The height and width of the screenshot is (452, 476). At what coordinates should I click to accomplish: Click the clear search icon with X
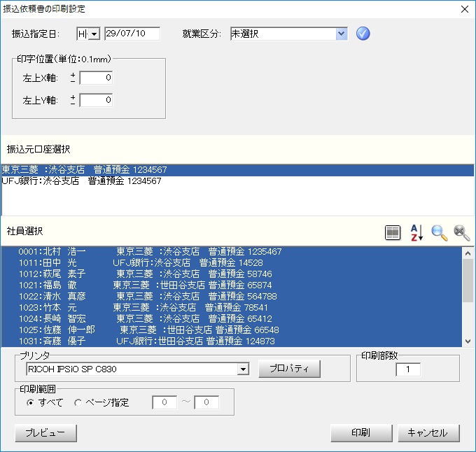click(x=461, y=233)
